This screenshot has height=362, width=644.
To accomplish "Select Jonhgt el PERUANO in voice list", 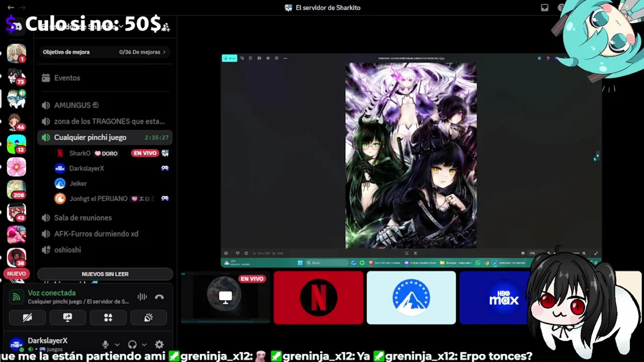I will point(98,199).
